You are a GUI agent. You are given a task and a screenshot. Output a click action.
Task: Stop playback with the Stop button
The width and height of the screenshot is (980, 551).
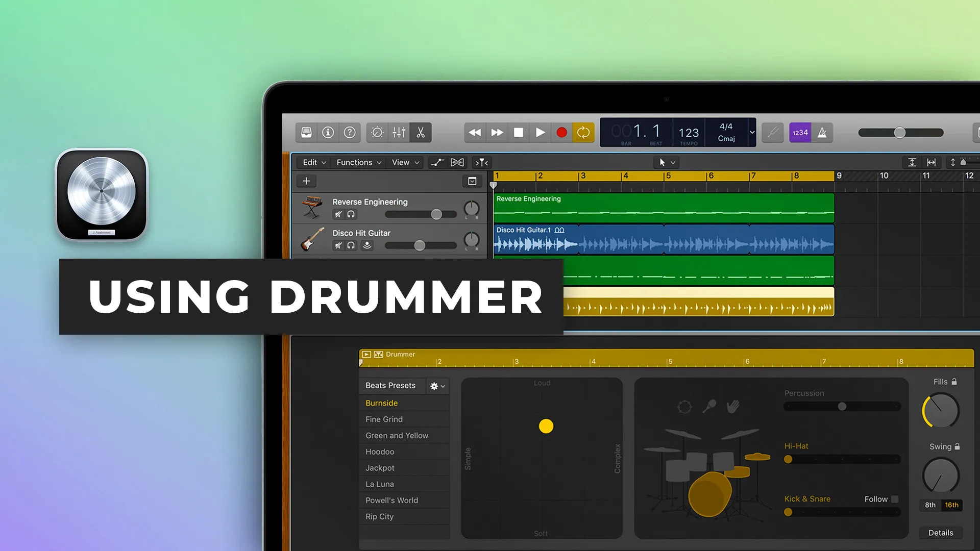click(x=519, y=133)
